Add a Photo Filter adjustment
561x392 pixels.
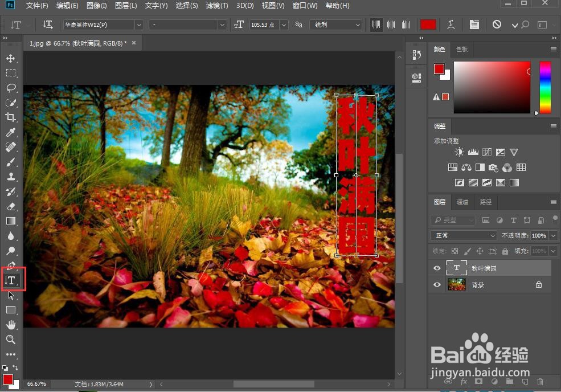click(493, 168)
